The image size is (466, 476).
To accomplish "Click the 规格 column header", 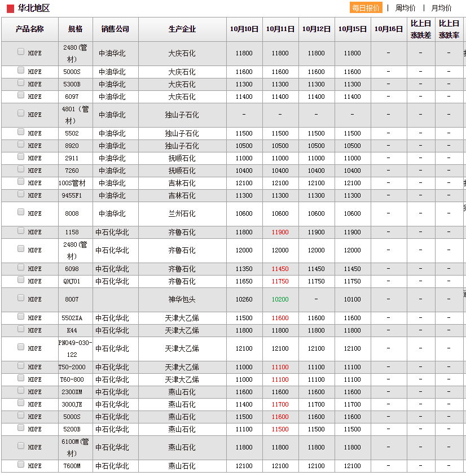I will click(x=75, y=29).
